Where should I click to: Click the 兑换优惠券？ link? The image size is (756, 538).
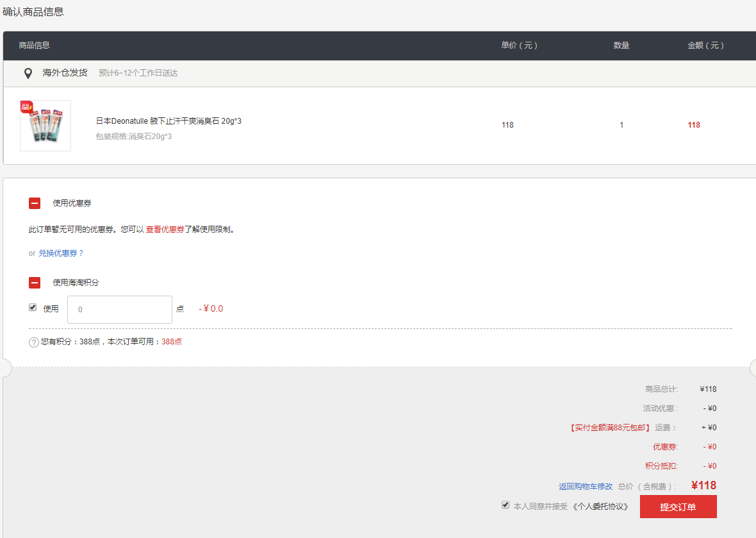61,253
